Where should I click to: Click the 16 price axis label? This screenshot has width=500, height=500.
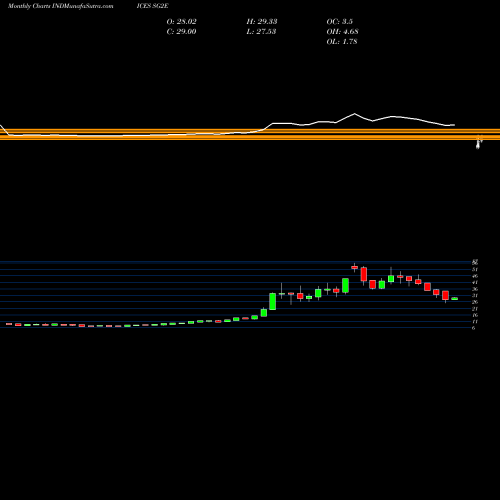(x=475, y=315)
